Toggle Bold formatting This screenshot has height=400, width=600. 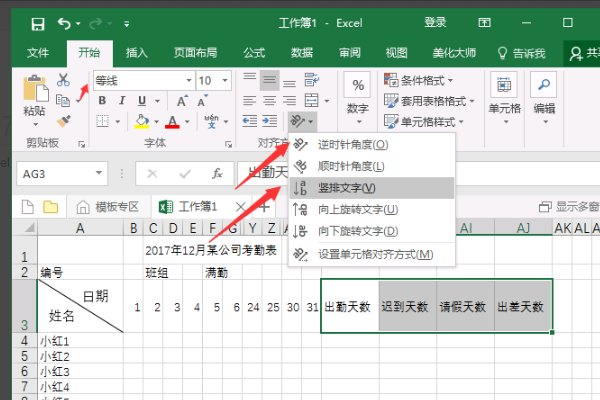102,101
